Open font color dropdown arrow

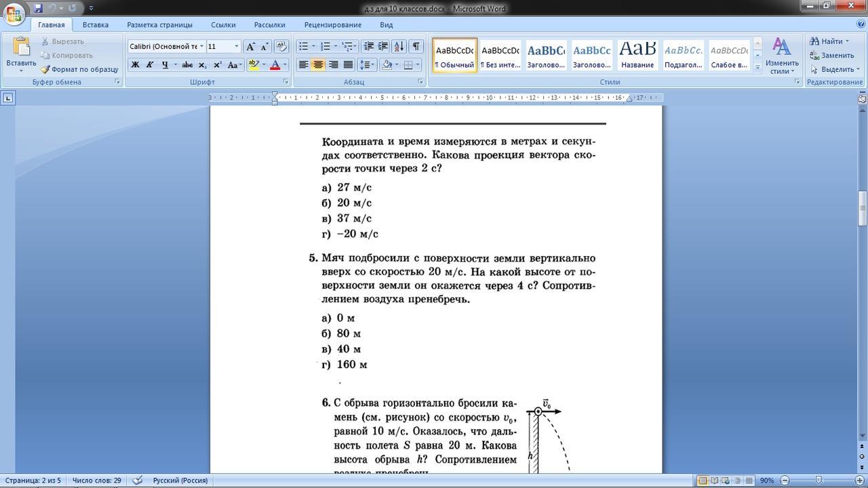285,65
